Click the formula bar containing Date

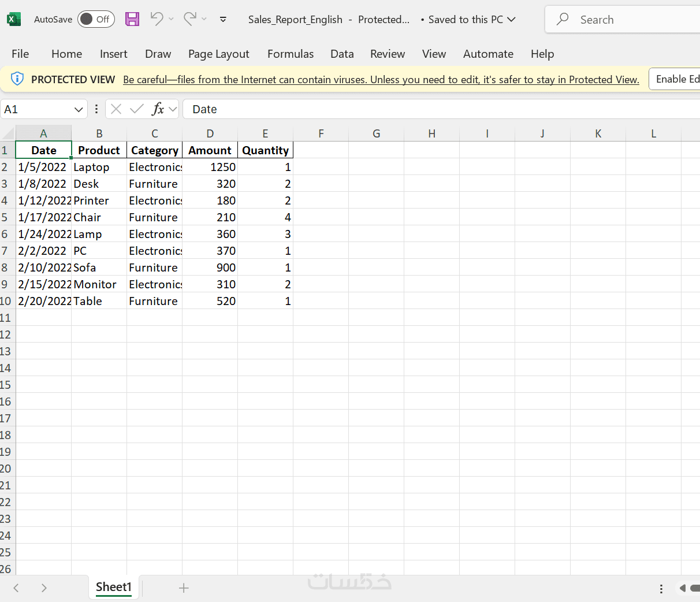coord(441,109)
